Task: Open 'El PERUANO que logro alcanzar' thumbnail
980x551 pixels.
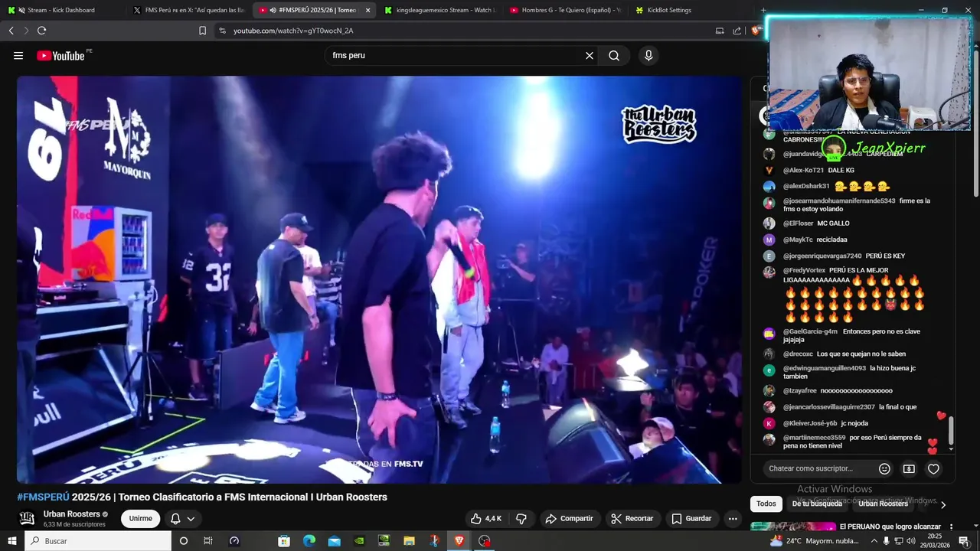Action: point(793,527)
